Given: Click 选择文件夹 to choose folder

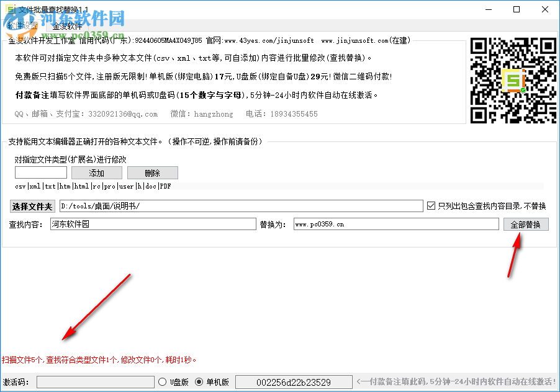Looking at the screenshot, I should tap(32, 206).
